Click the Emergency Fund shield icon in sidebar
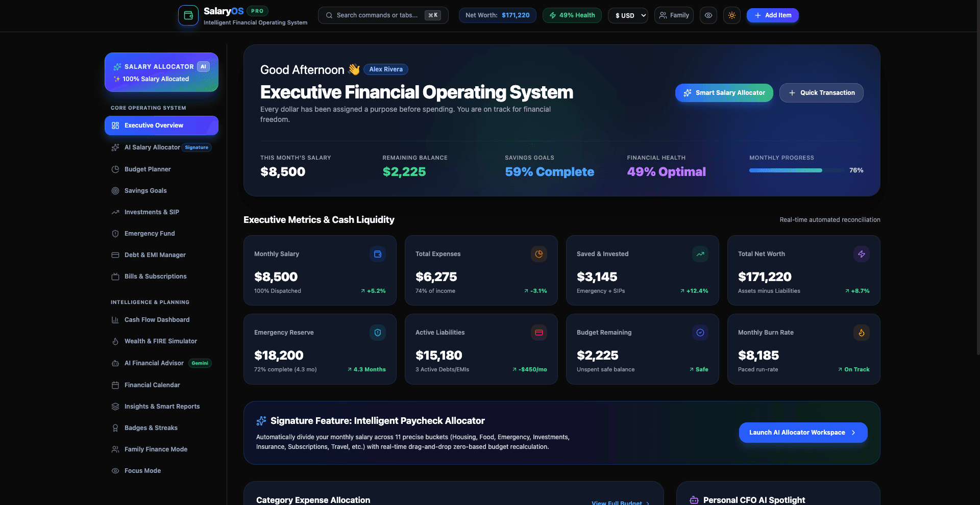 (115, 234)
